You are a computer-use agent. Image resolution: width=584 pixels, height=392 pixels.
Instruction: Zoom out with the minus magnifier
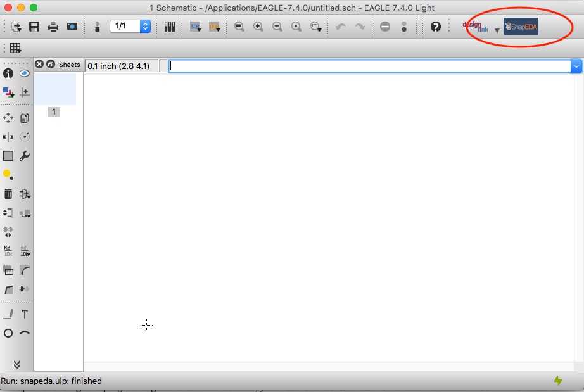(277, 27)
